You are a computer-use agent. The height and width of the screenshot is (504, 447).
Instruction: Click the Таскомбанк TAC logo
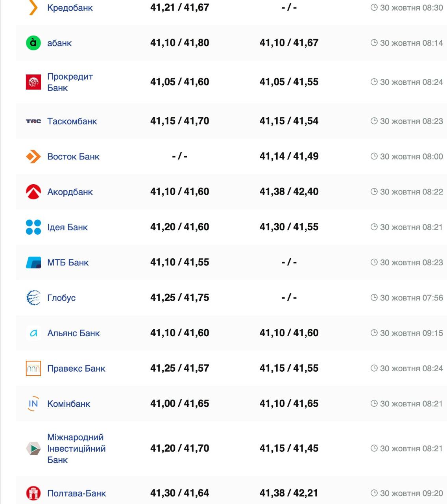coord(33,121)
